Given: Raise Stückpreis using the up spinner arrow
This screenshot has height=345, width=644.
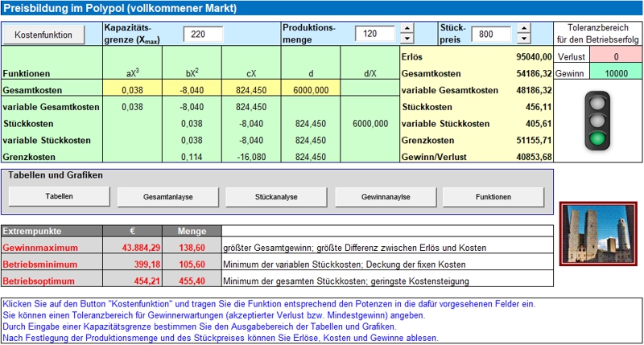Looking at the screenshot, I should (x=524, y=29).
